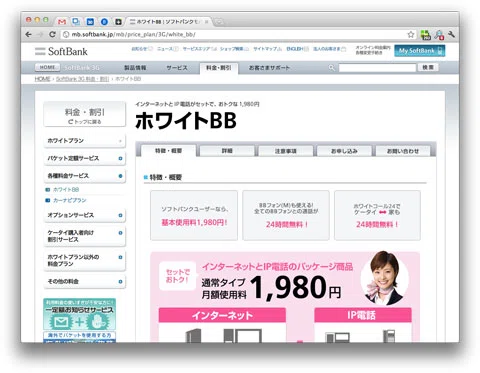The width and height of the screenshot is (480, 373).
Task: Bookmark page with the star icon
Action: click(411, 34)
